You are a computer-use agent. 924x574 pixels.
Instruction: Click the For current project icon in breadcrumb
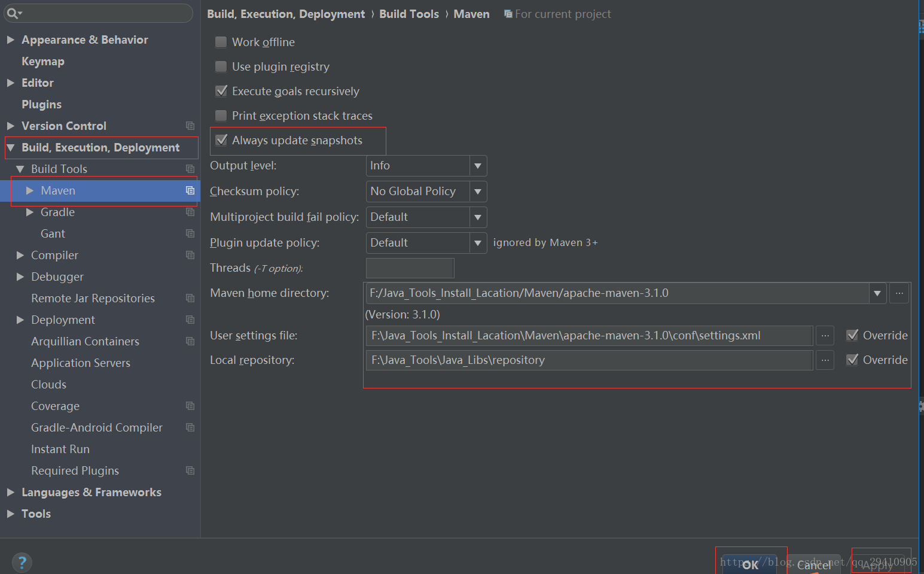coord(508,14)
